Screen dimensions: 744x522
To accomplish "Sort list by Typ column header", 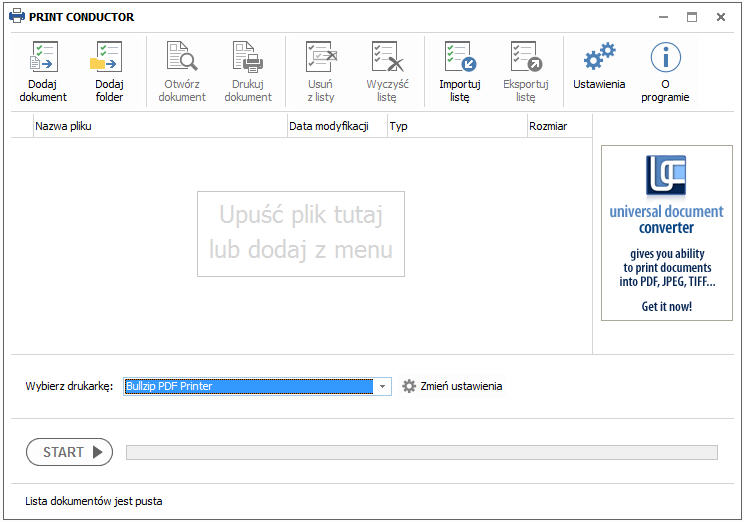I will (x=456, y=126).
